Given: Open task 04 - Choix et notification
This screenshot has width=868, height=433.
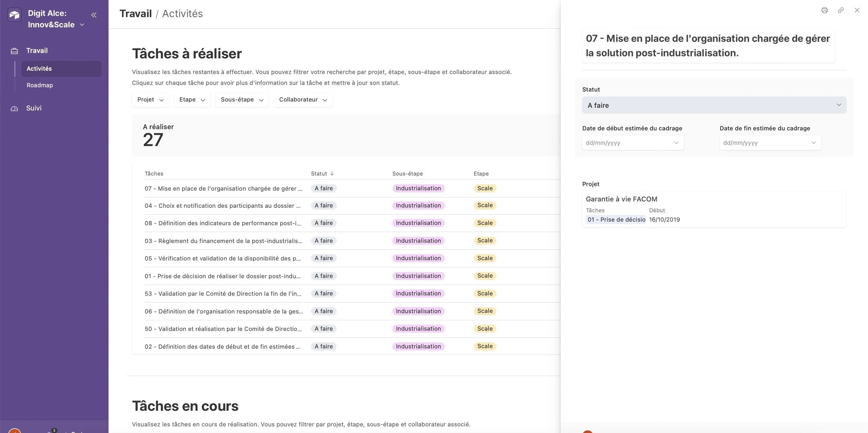Looking at the screenshot, I should 223,206.
